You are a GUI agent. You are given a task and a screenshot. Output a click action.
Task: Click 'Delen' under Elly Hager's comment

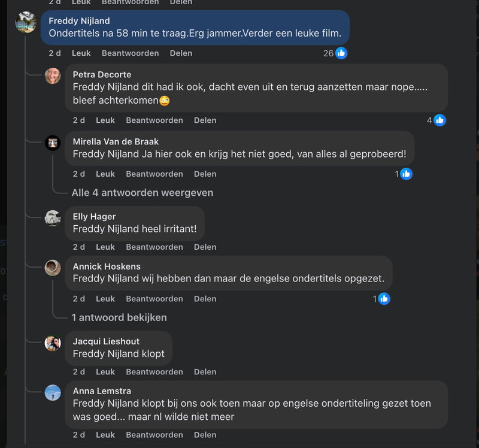205,246
